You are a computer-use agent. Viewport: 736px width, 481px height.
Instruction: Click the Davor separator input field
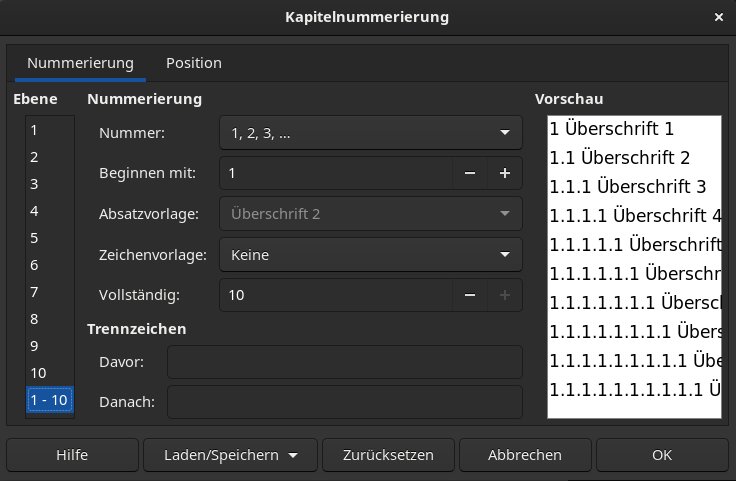pyautogui.click(x=344, y=361)
